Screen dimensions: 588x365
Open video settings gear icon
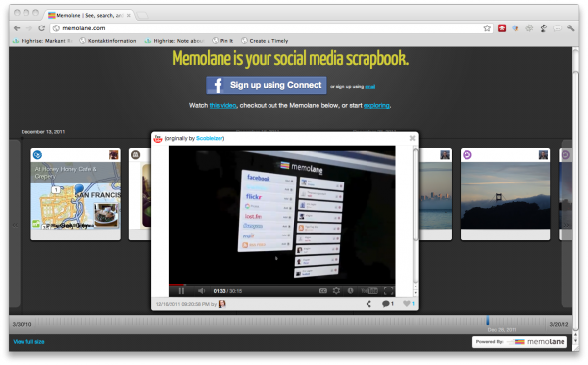(x=336, y=291)
